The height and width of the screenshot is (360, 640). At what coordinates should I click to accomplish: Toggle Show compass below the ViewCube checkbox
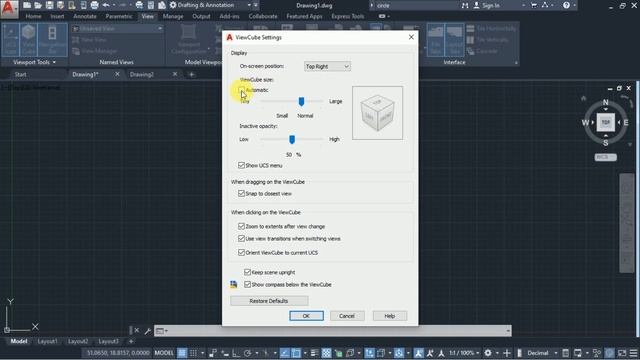247,284
